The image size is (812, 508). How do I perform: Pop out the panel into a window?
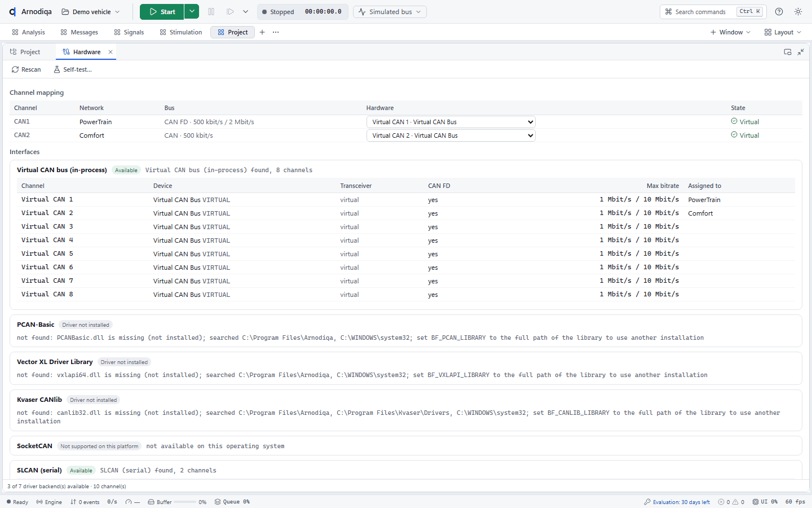pyautogui.click(x=788, y=52)
